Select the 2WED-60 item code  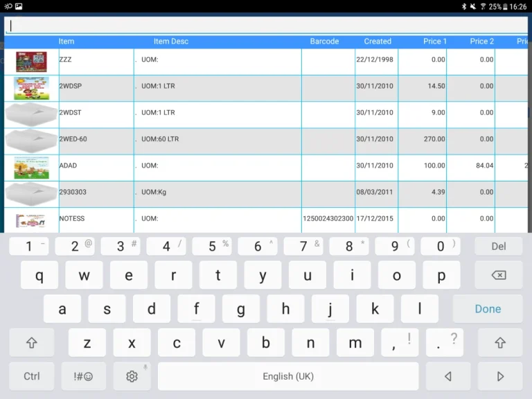pos(73,139)
